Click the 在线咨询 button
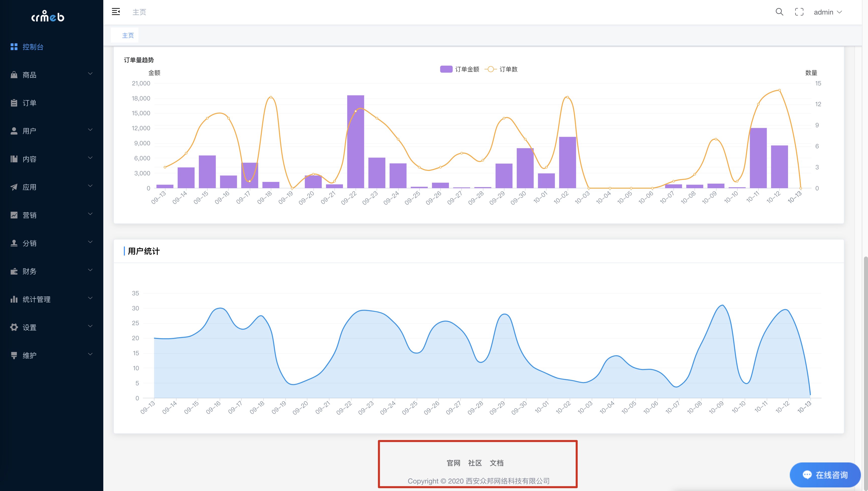 click(825, 475)
